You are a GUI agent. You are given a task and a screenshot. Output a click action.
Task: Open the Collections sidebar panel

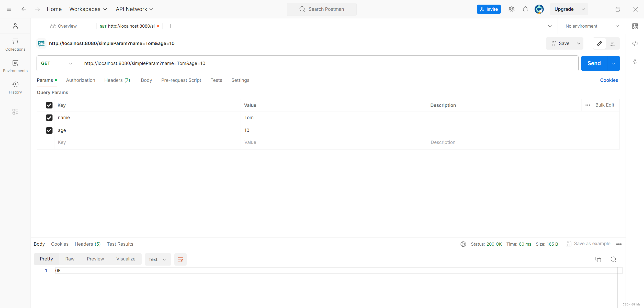coord(15,44)
